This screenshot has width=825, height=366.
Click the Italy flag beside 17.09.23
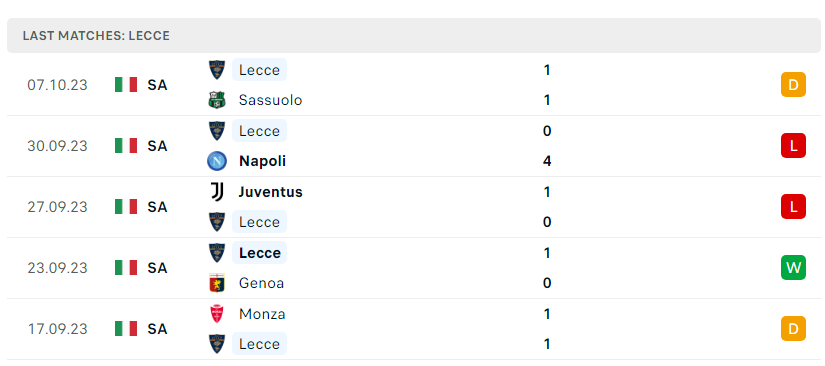126,329
